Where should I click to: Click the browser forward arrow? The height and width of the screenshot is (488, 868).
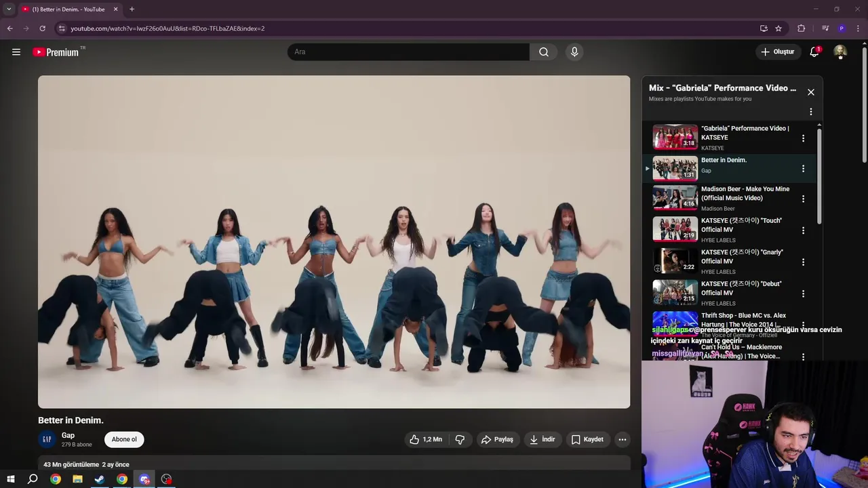tap(26, 28)
